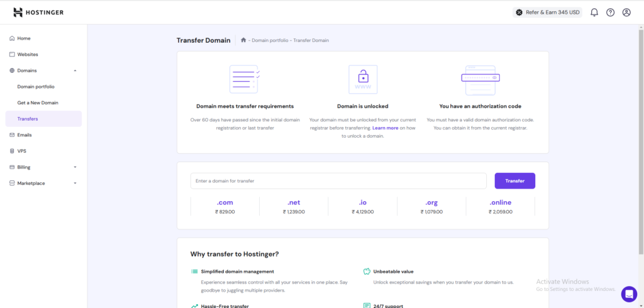Click the Domain portfolio breadcrumb link
Viewport: 644px width, 308px height.
[x=270, y=40]
